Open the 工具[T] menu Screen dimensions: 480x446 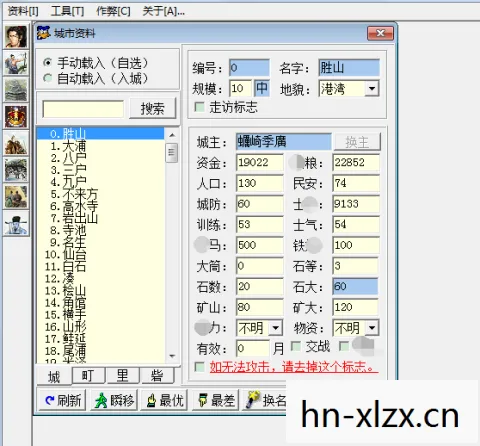tap(67, 12)
